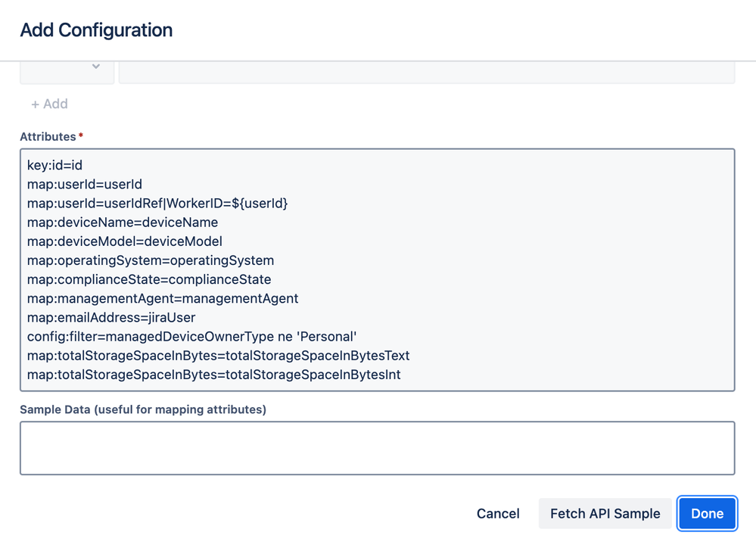Open the empty dropdown selector
The height and width of the screenshot is (551, 756).
click(67, 67)
